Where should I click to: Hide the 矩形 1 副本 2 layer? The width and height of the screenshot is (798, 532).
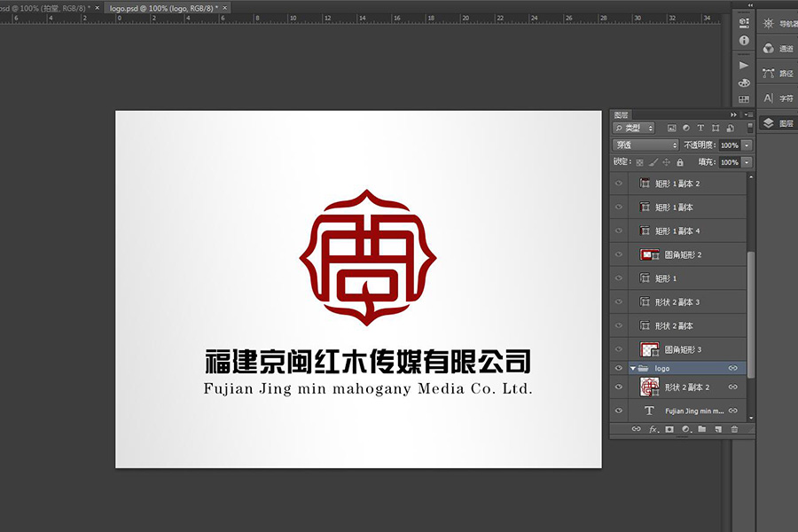(x=619, y=184)
